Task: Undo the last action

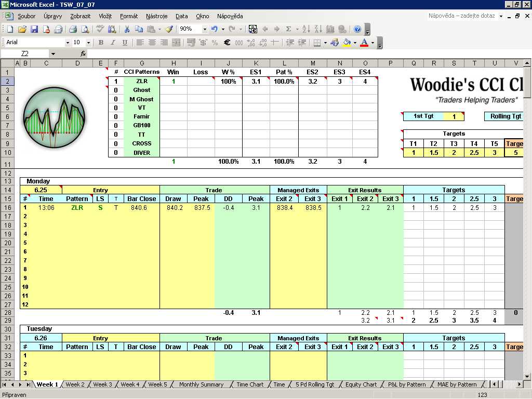Action: pyautogui.click(x=215, y=29)
